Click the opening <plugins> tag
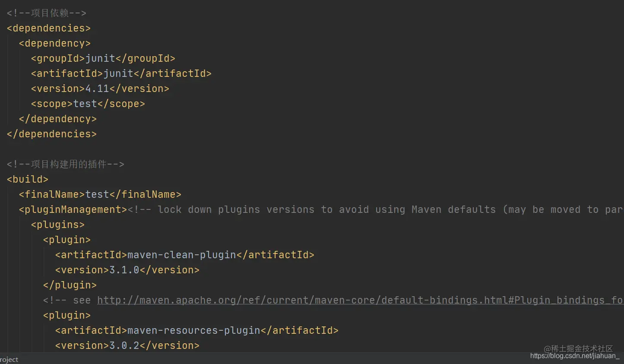This screenshot has height=364, width=624. coord(58,225)
